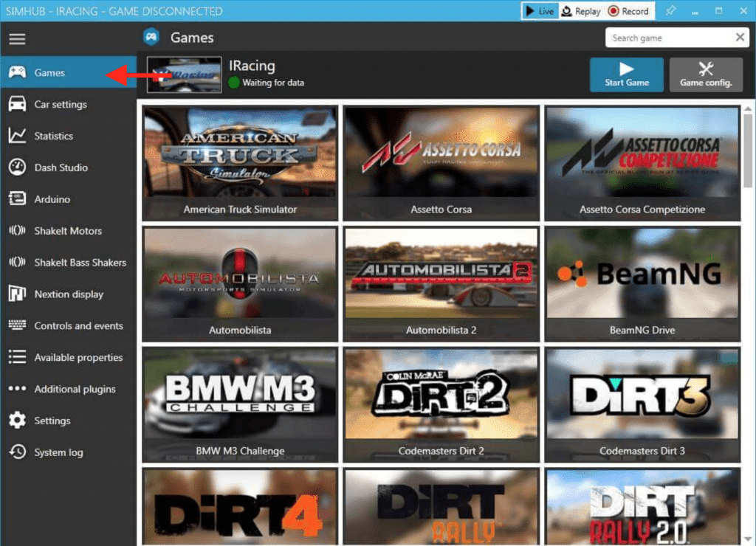Select the Arduino board icon
The width and height of the screenshot is (756, 546).
pos(17,199)
